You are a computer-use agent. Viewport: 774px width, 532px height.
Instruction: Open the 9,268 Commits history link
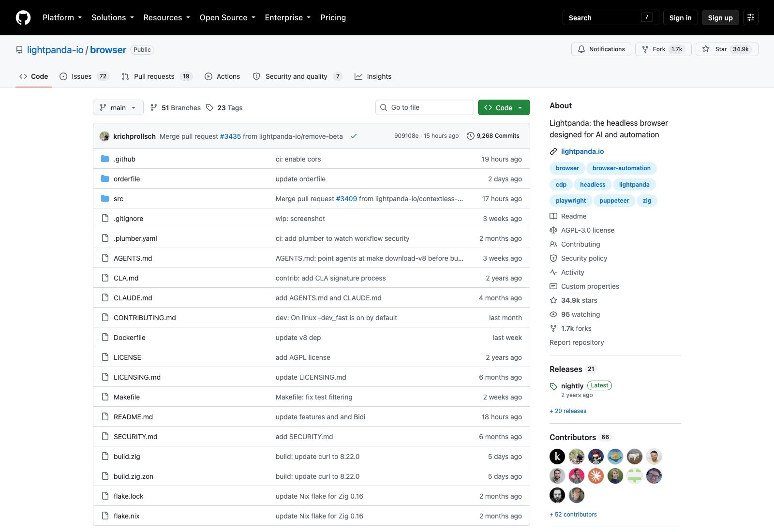pos(493,136)
